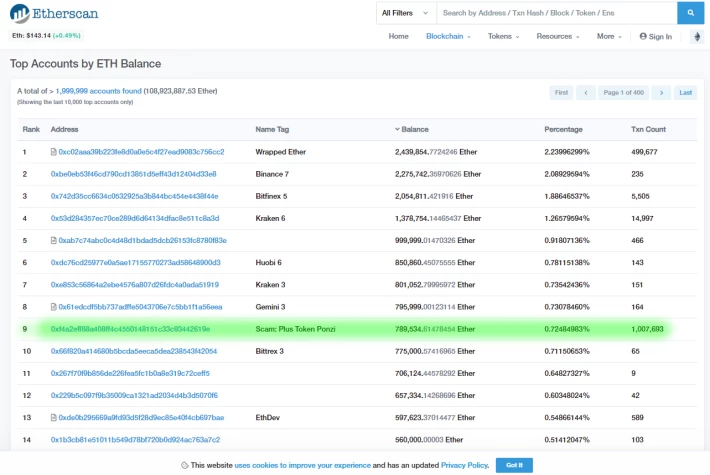Viewport: 710px width, 475px height.
Task: Click the 999,999.01470326 Ether balance
Action: pyautogui.click(x=435, y=240)
